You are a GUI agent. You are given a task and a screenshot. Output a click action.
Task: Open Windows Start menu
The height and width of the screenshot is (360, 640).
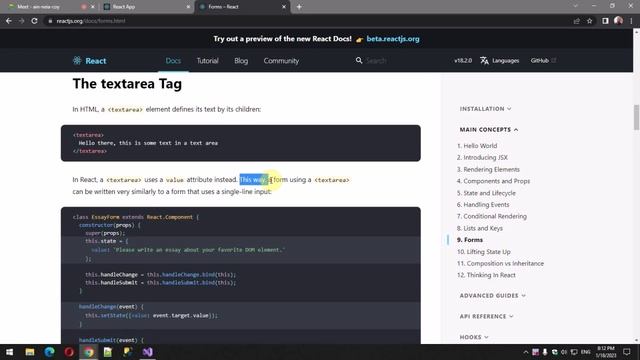(x=9, y=352)
